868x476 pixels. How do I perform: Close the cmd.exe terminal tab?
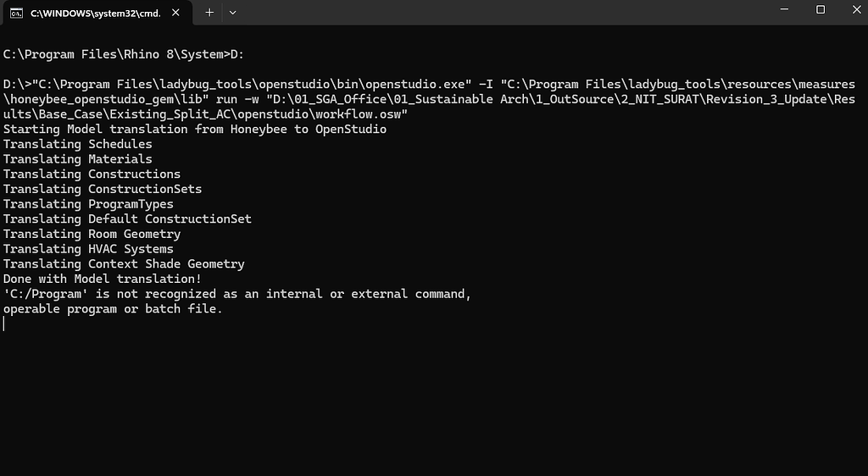pyautogui.click(x=175, y=12)
